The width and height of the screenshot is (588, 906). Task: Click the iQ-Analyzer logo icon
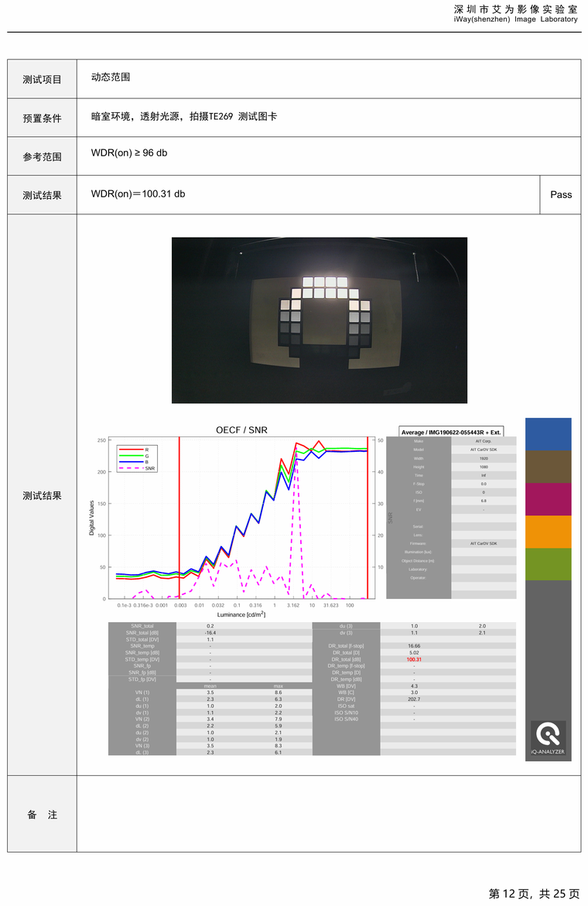tap(548, 738)
